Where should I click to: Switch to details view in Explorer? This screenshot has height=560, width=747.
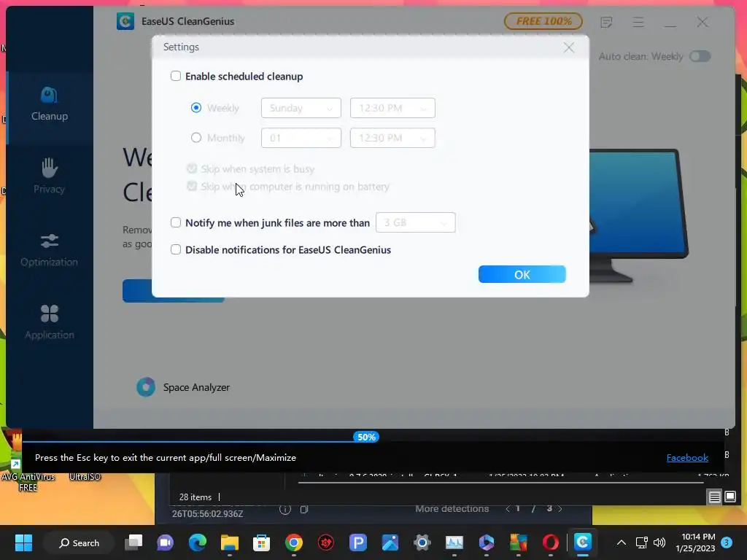715,497
